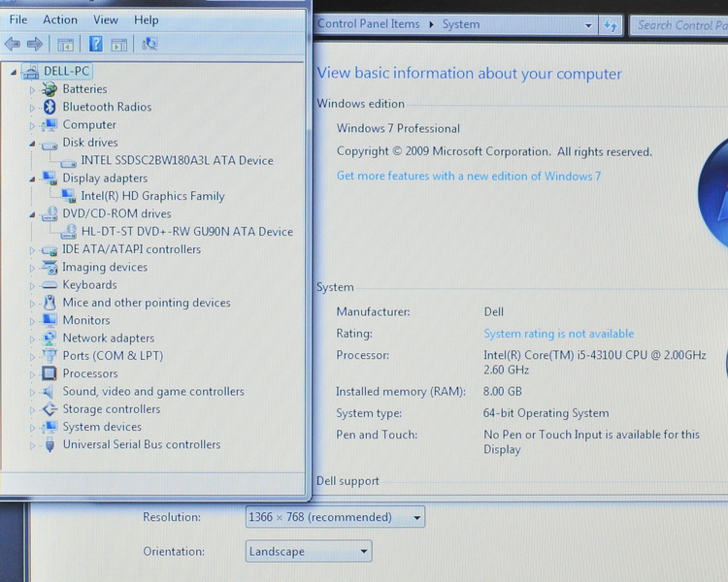Select the System devices tree label
Viewport: 728px width, 582px height.
click(102, 427)
